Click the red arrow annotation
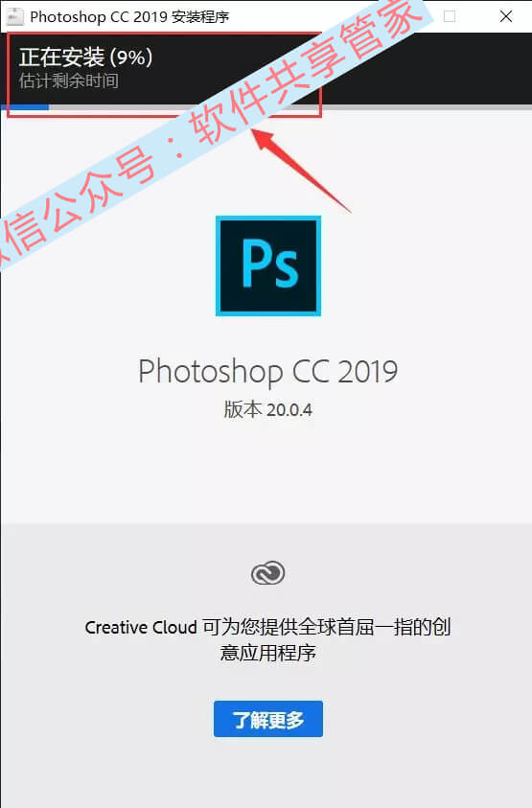Viewport: 532px width, 808px height. click(x=302, y=170)
